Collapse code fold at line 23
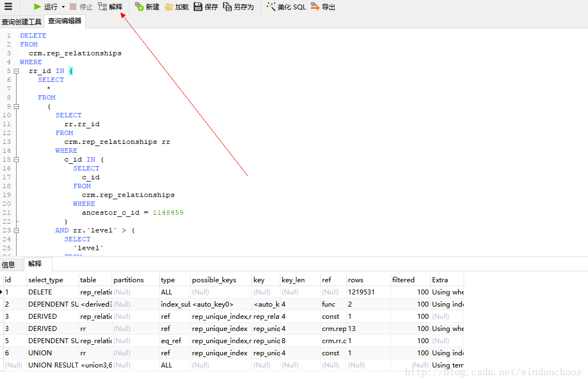 (16, 230)
